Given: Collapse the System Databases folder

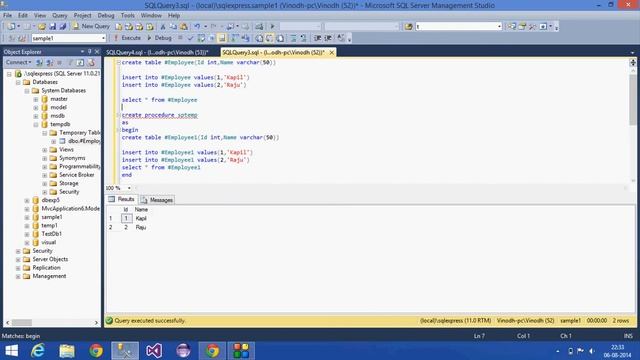Looking at the screenshot, I should (x=27, y=91).
